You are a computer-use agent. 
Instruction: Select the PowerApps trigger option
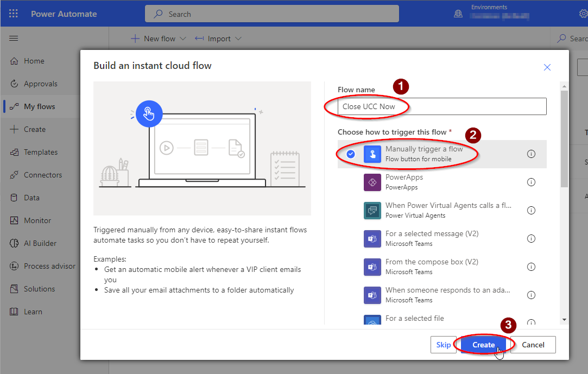point(442,182)
